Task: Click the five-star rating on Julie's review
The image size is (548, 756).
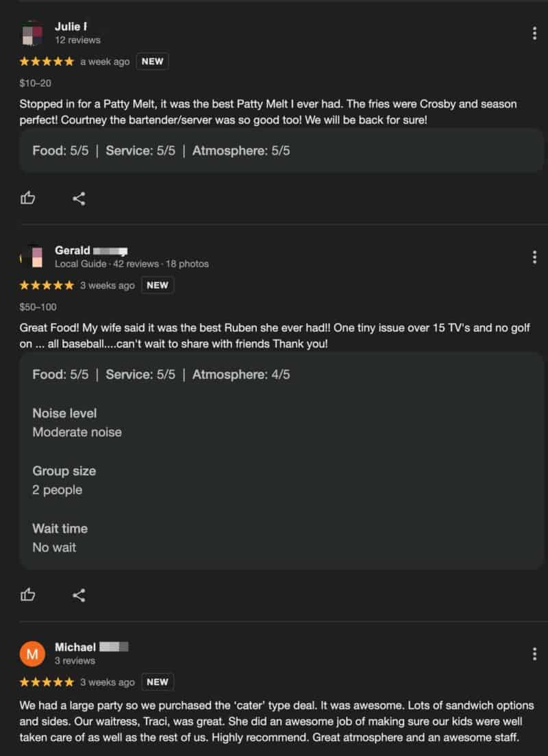Action: (x=47, y=62)
